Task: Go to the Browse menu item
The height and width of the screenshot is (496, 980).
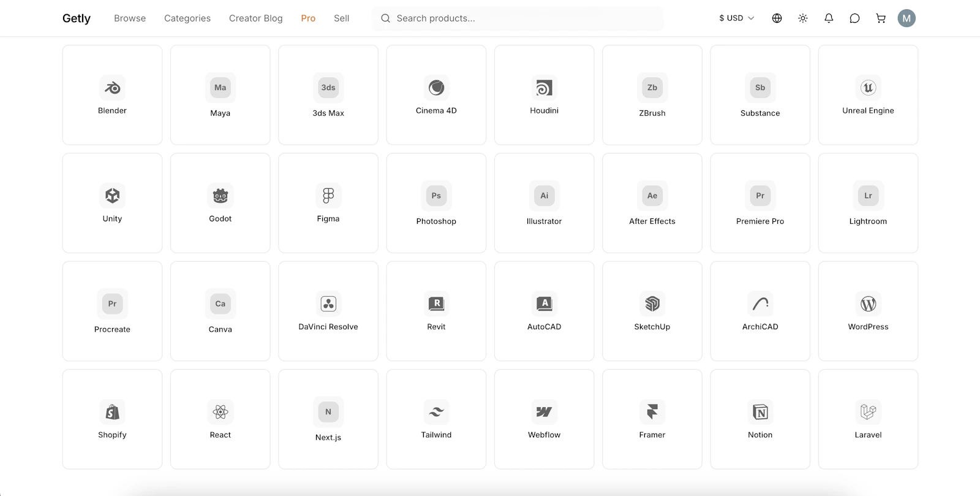Action: coord(130,18)
